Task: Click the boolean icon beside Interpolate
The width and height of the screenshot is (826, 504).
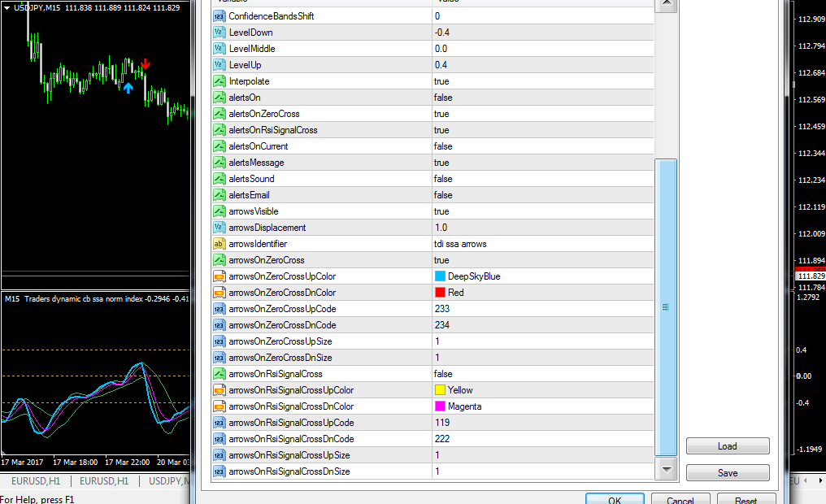Action: tap(220, 81)
